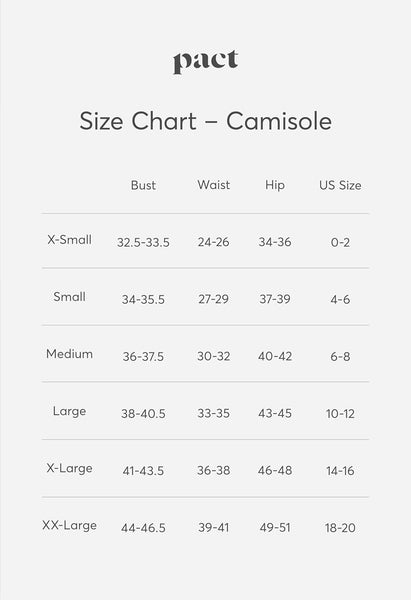Click the 18-20 US size value

(x=340, y=528)
